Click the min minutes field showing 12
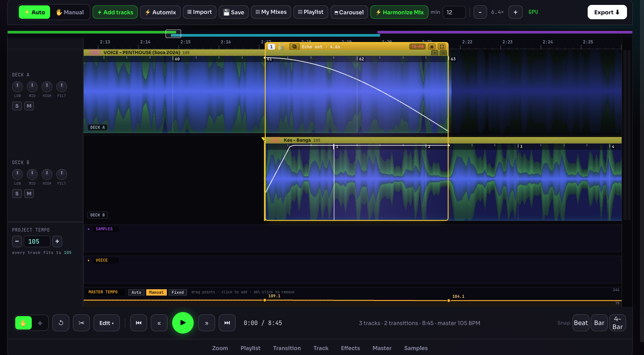The image size is (644, 355). [x=454, y=12]
